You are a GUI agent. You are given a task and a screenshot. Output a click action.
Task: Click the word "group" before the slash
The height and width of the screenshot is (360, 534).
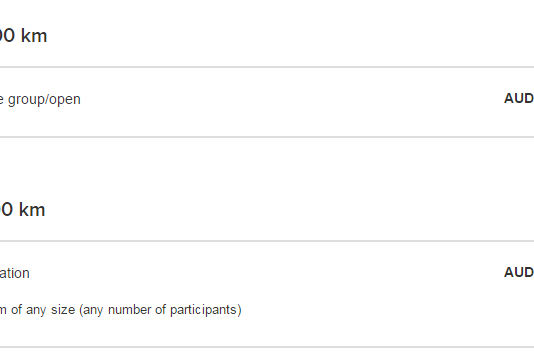(27, 100)
